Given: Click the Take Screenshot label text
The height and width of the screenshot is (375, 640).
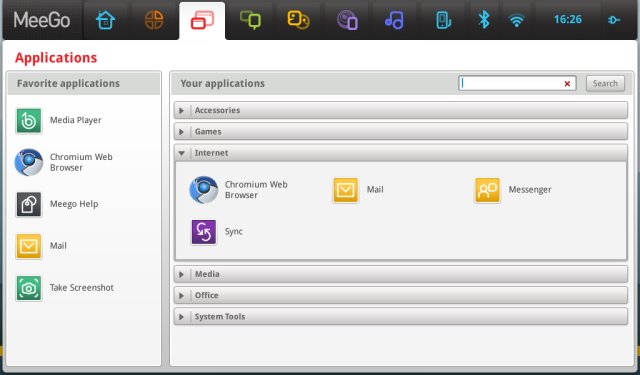Looking at the screenshot, I should [x=82, y=288].
